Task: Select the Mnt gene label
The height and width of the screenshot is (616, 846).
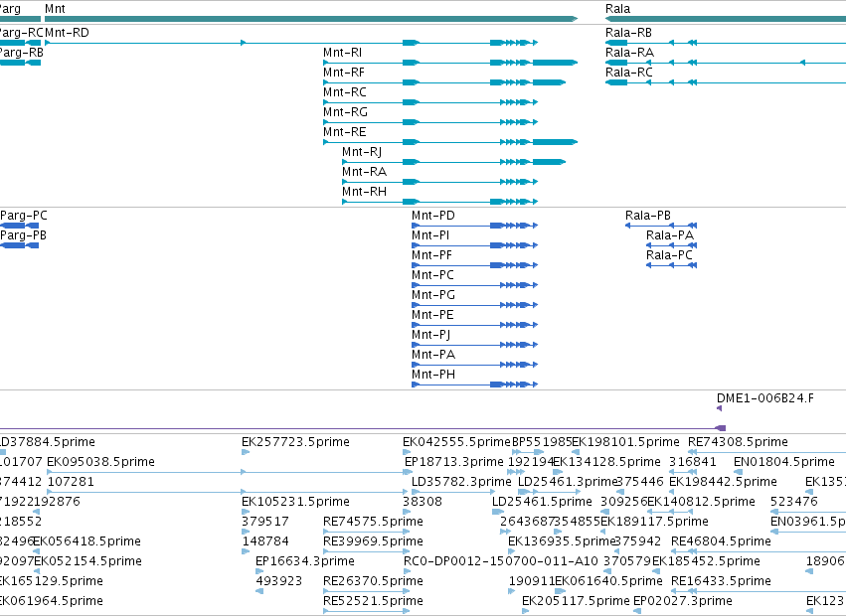Action: 55,9
